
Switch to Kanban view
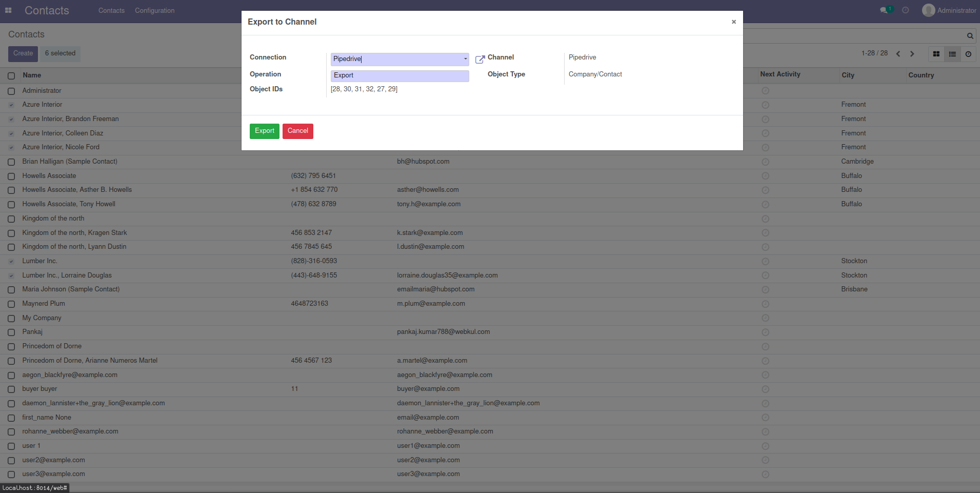pos(936,54)
